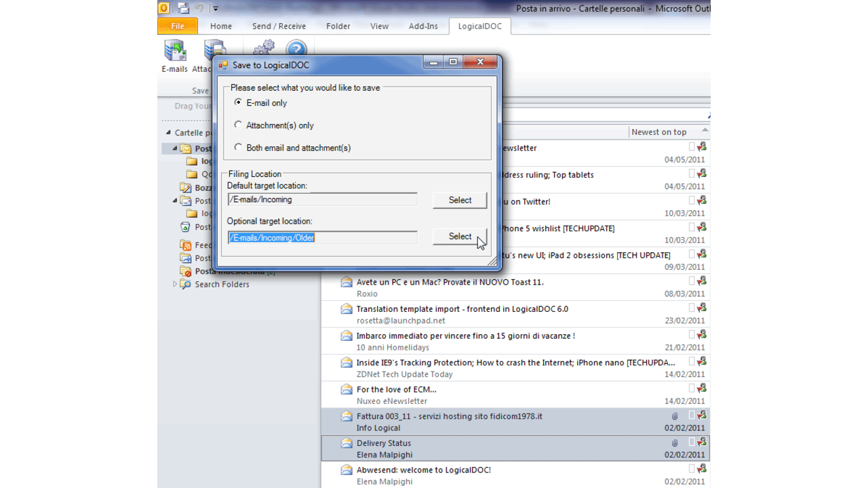Open the Feeds RSS folder icon
Image resolution: width=868 pixels, height=488 pixels.
(x=186, y=245)
